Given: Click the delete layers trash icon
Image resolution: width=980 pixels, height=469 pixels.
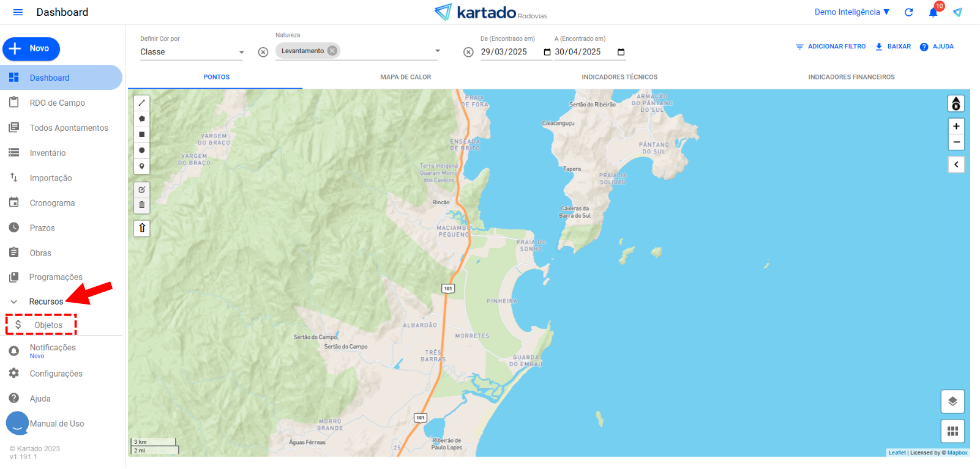Looking at the screenshot, I should pos(142,205).
